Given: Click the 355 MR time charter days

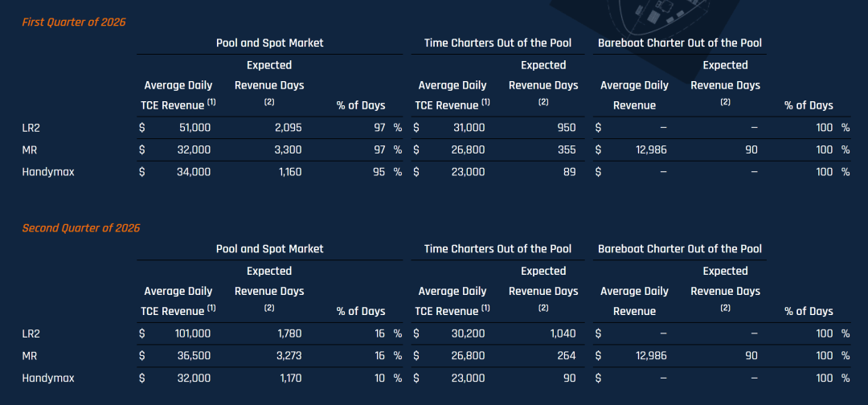Looking at the screenshot, I should [566, 149].
